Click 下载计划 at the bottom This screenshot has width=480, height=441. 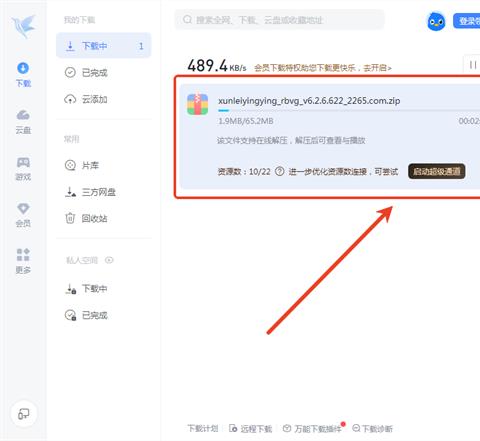point(203,428)
